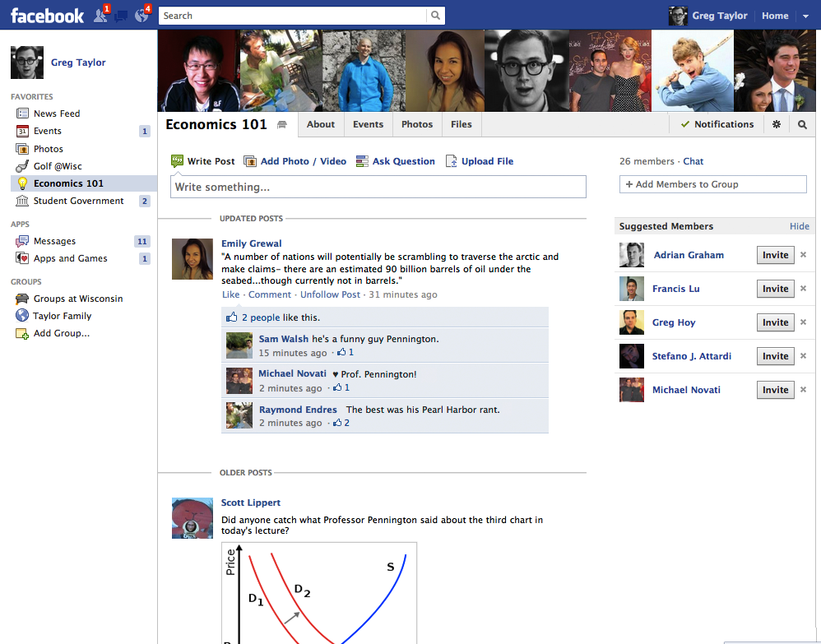Image resolution: width=821 pixels, height=644 pixels.
Task: Open the supply demand chart image
Action: pyautogui.click(x=319, y=593)
